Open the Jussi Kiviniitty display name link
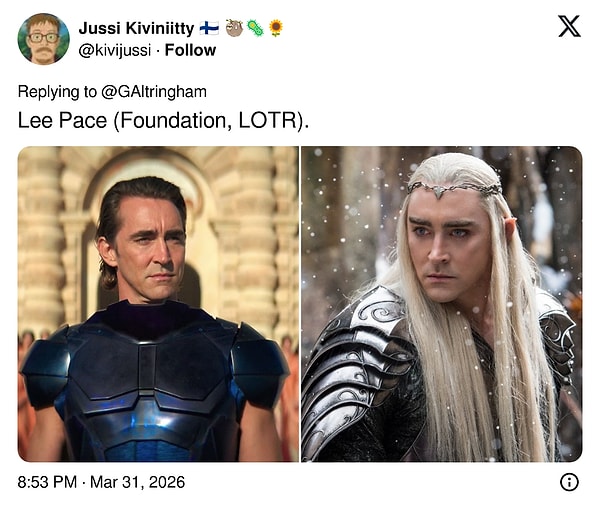Viewport: 600px width, 512px height. [x=136, y=28]
